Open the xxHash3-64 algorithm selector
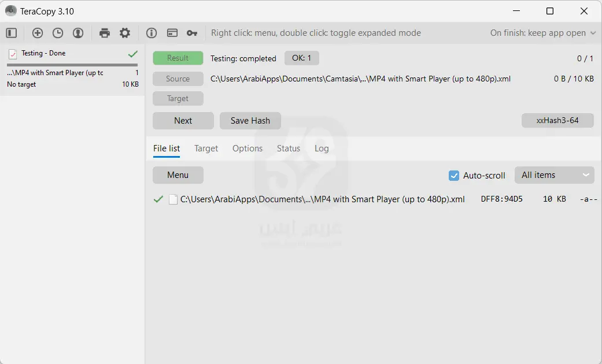 coord(557,120)
